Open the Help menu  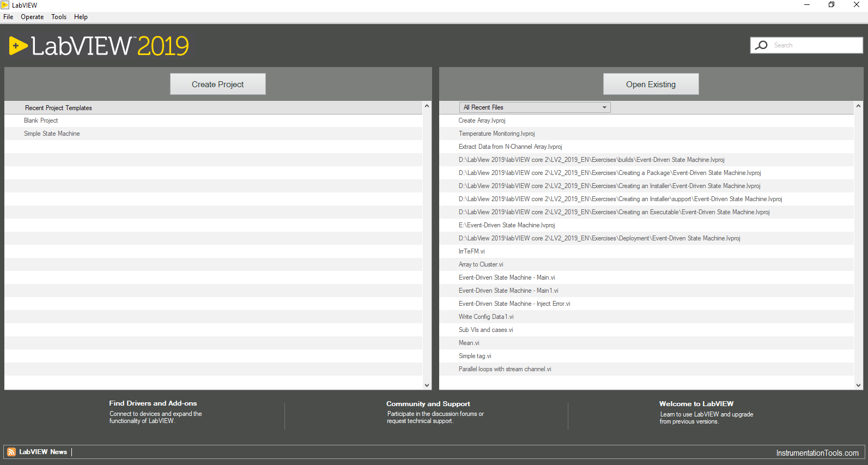pyautogui.click(x=81, y=17)
